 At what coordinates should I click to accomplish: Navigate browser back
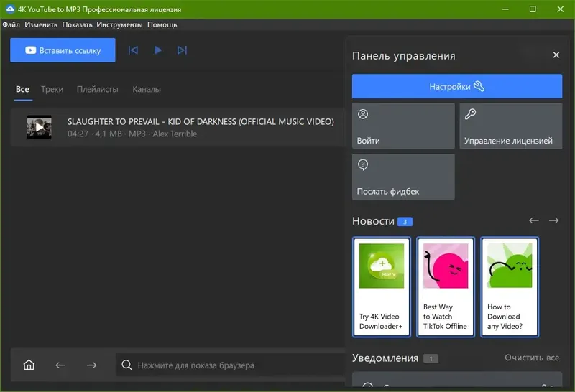60,365
